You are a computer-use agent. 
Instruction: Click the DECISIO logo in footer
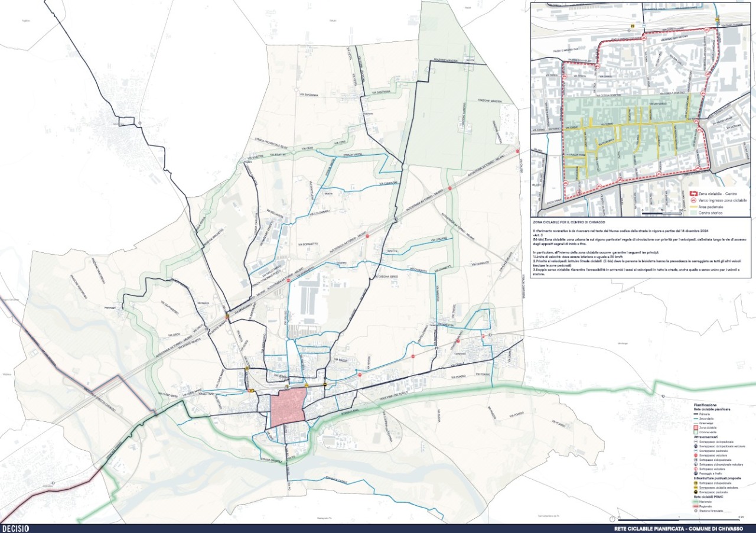[15, 528]
